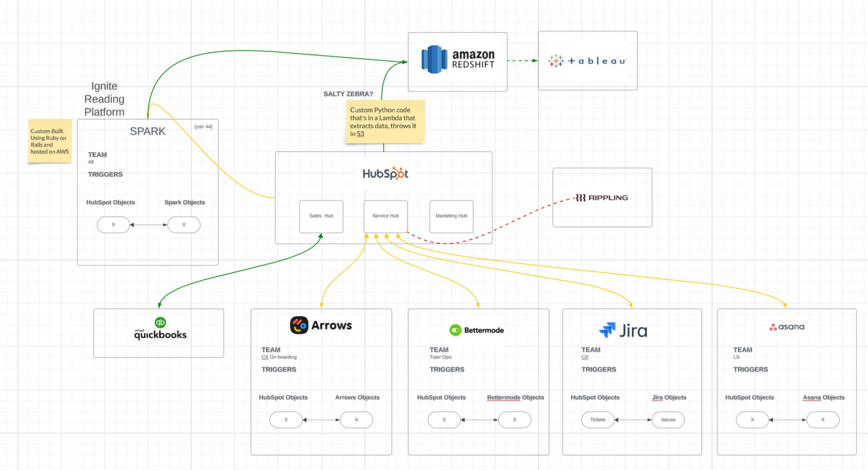The width and height of the screenshot is (868, 470).
Task: Select TRIGGERS heading in SPARK box
Action: (105, 174)
